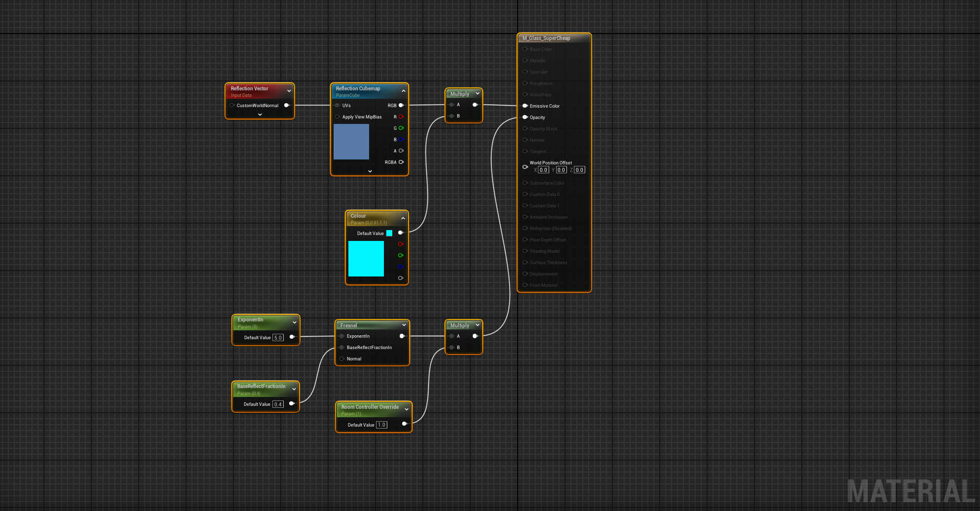Click the Opacity input pin on material node
Image resolution: width=980 pixels, height=511 pixels.
[x=525, y=117]
